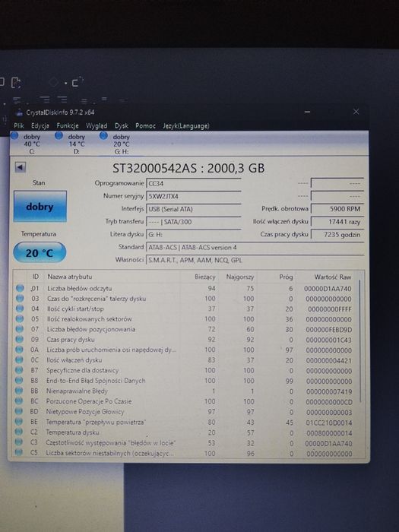Minimize the CrystalDiskInfo window
The image size is (399, 532).
coord(307,112)
